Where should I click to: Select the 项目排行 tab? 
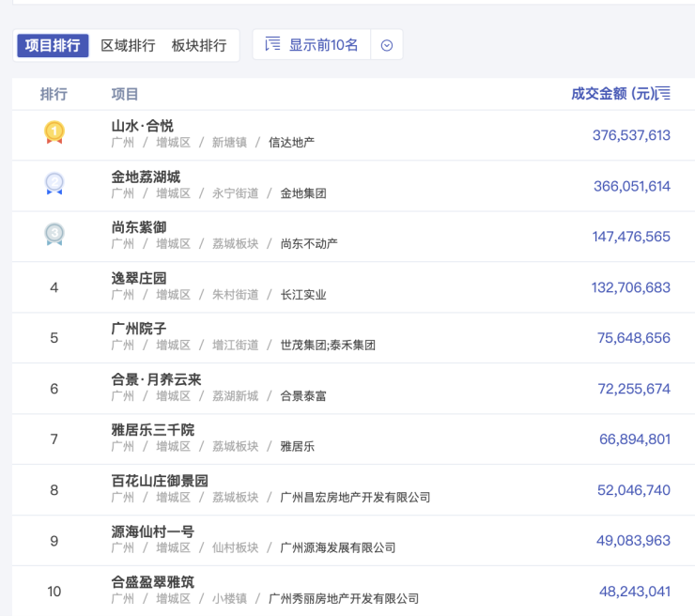(x=53, y=45)
